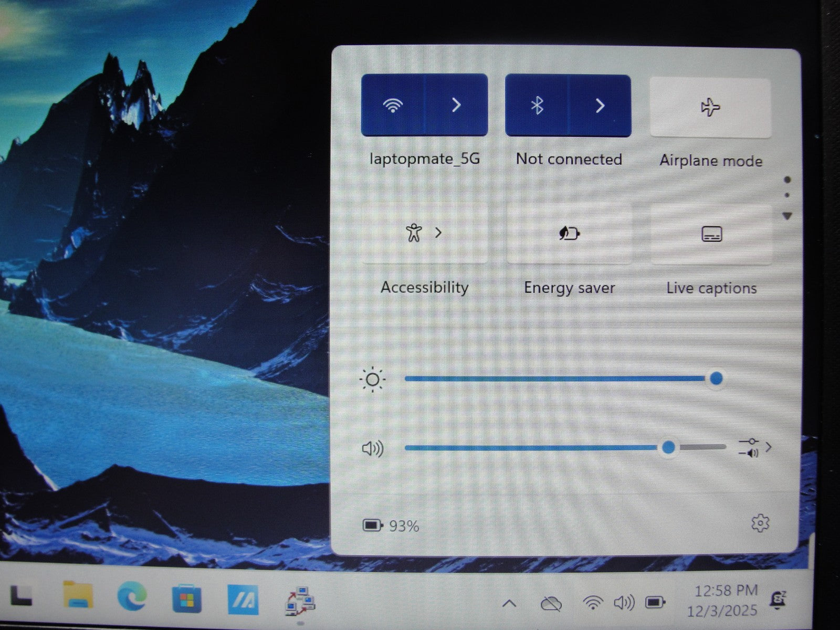
Task: Expand Bluetooth devices arrow
Action: [x=600, y=106]
